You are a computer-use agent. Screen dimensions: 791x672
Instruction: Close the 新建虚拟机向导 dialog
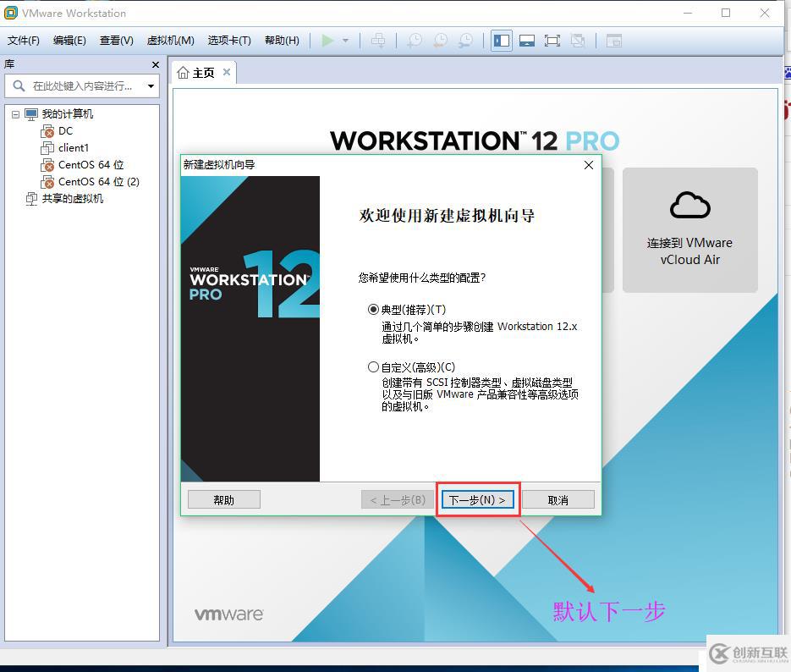(x=588, y=165)
